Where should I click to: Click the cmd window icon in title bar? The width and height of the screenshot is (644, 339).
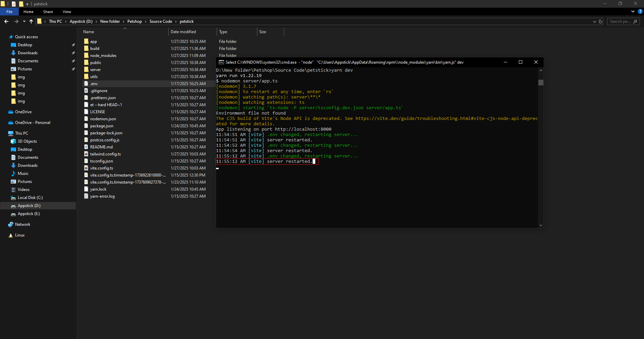[221, 62]
